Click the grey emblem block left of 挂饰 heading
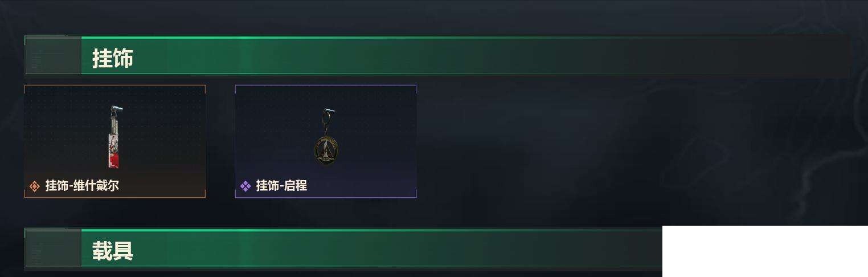Image resolution: width=868 pixels, height=277 pixels. tap(52, 56)
